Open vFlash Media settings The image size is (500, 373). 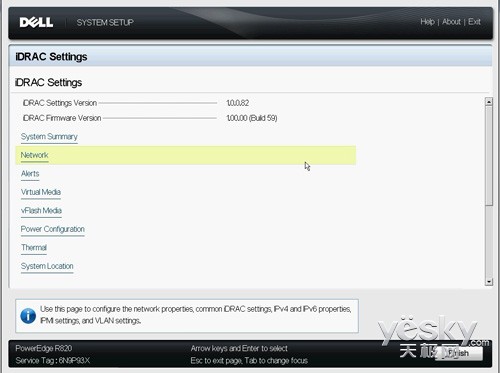pos(41,211)
